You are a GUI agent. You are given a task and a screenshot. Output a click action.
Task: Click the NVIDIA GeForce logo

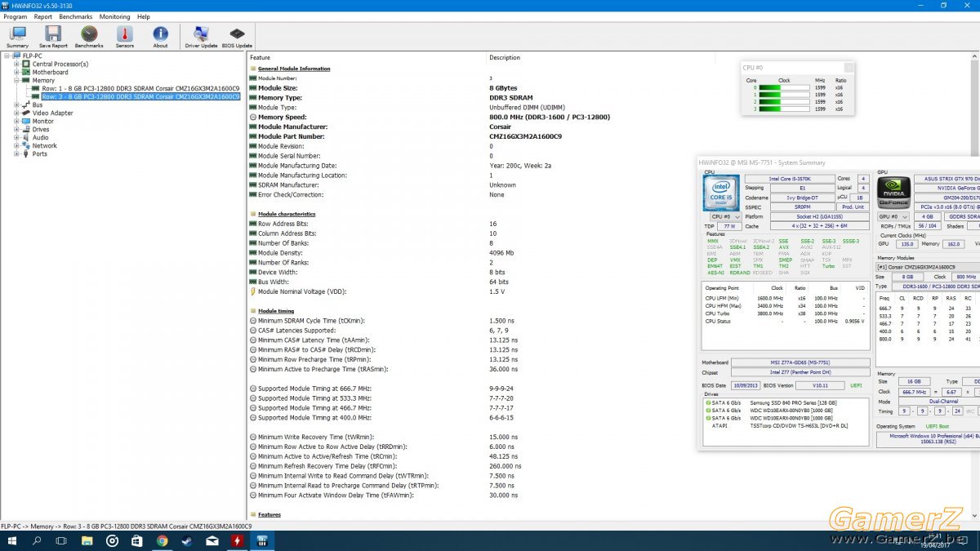[893, 193]
